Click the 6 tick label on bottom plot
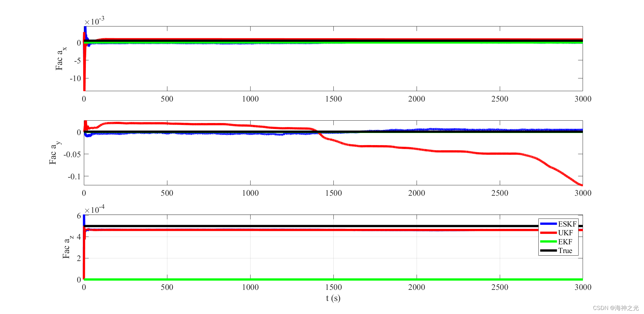The width and height of the screenshot is (644, 314). coord(79,216)
